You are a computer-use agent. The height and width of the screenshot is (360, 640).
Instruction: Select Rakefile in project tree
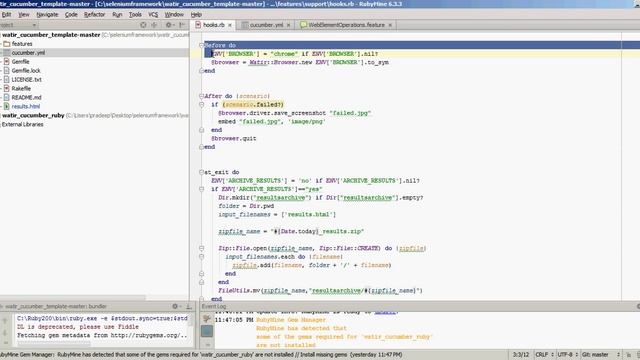pos(21,89)
